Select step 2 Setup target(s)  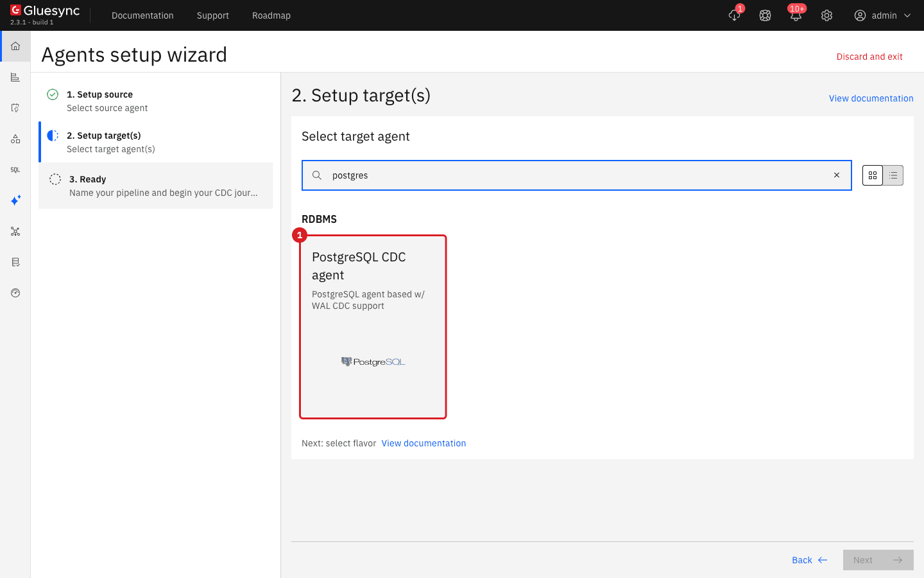pos(156,142)
